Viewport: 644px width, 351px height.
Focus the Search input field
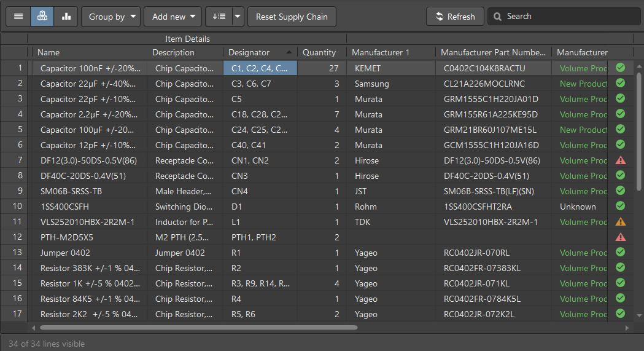564,17
